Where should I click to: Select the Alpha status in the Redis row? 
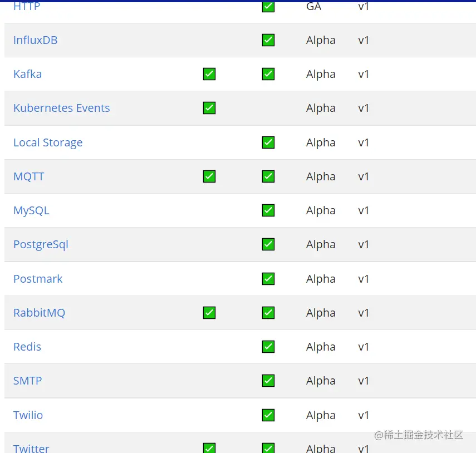[x=321, y=347]
